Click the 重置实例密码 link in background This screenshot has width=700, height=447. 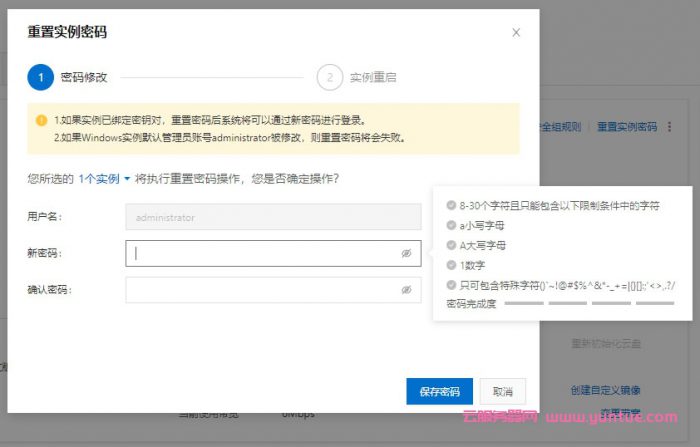(x=629, y=127)
